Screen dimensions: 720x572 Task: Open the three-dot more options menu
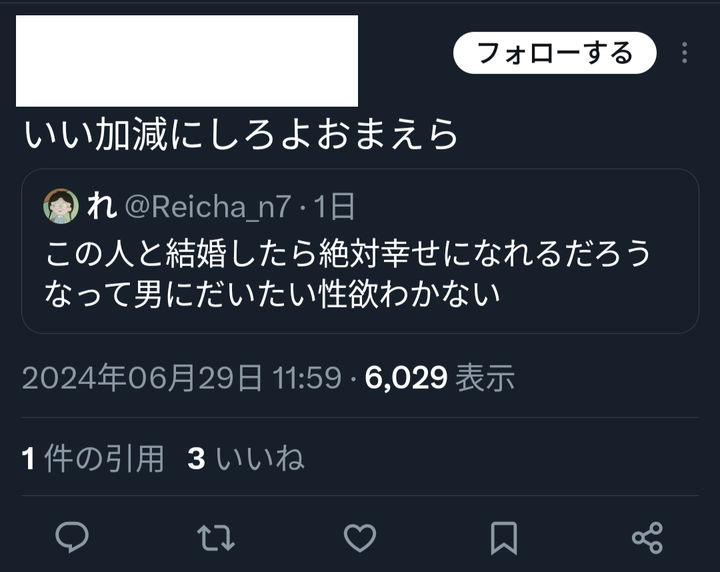[x=685, y=53]
